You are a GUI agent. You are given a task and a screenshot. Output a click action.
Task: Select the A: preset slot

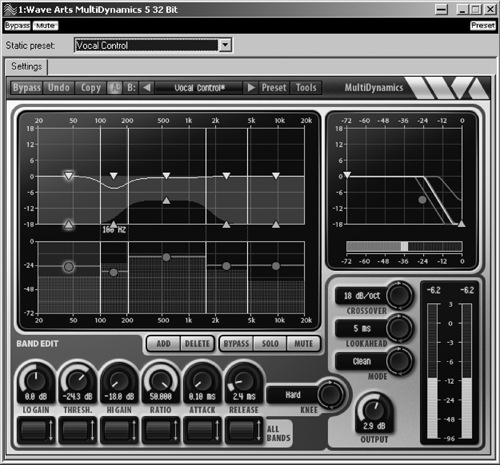[115, 88]
